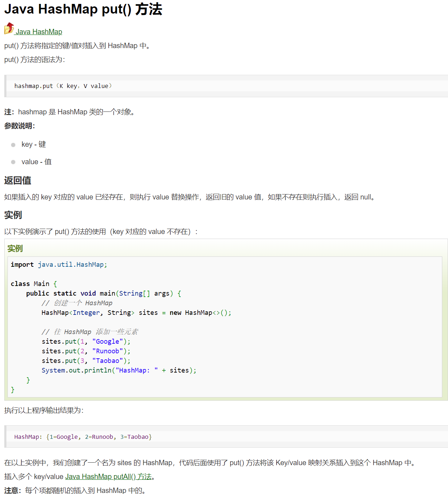This screenshot has width=448, height=494.
Task: Click the output line HashMap: {1=Google, 2=Runoob, 3=Taobao}
Action: coord(83,437)
